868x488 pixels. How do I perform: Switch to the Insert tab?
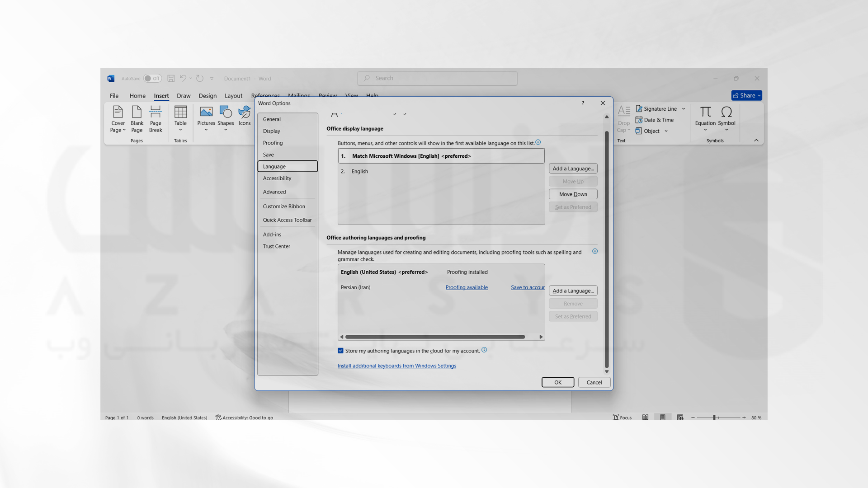click(161, 96)
